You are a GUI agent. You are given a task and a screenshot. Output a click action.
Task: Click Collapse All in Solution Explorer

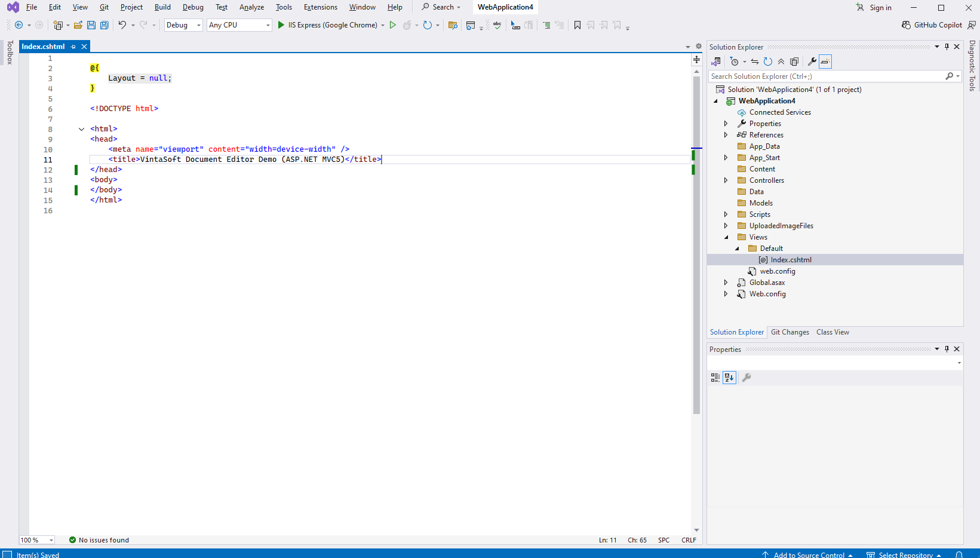pos(781,62)
